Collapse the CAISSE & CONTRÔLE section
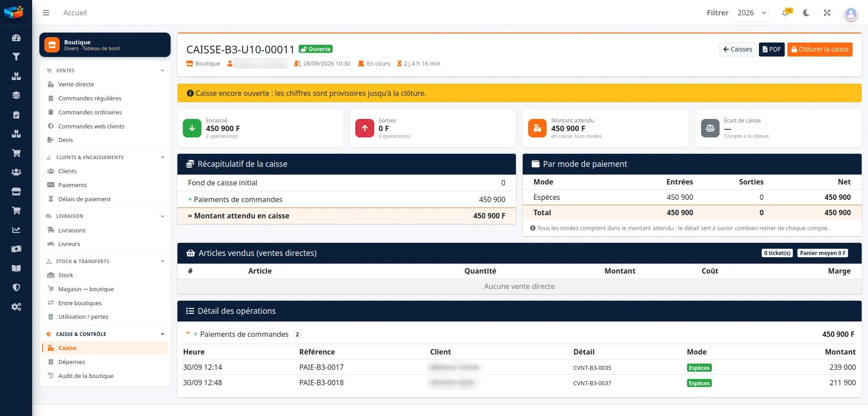Viewport: 868px width, 416px height. [105, 334]
